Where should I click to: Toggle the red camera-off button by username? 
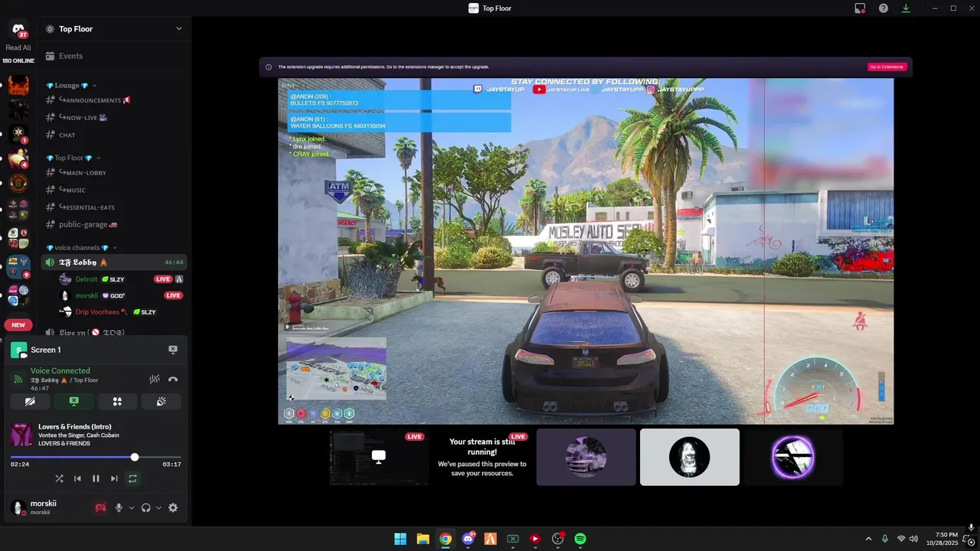pyautogui.click(x=100, y=507)
